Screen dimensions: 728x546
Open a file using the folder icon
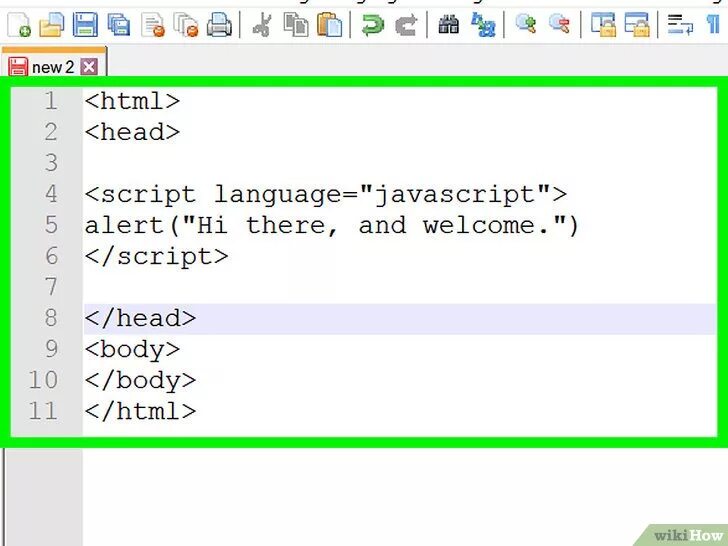click(x=52, y=25)
